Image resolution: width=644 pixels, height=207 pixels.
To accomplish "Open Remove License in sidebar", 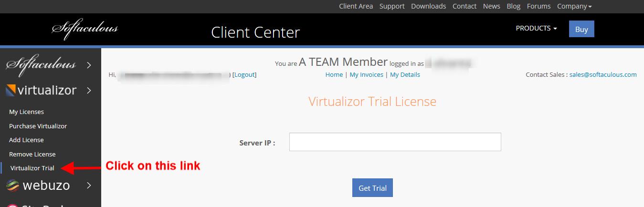I will pos(32,155).
